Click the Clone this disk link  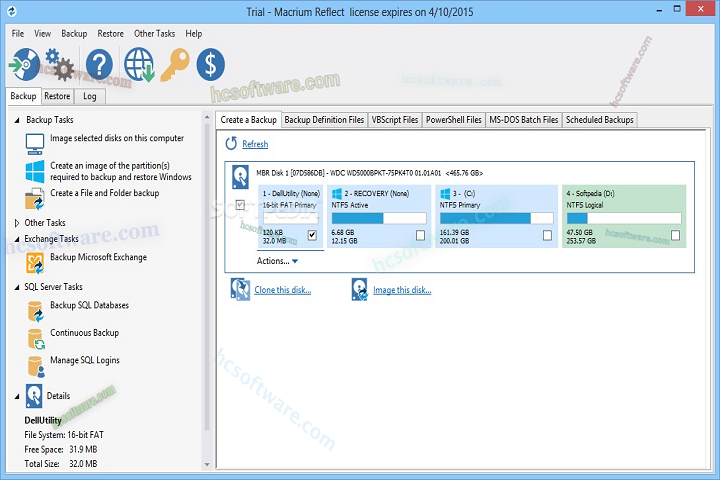point(283,290)
